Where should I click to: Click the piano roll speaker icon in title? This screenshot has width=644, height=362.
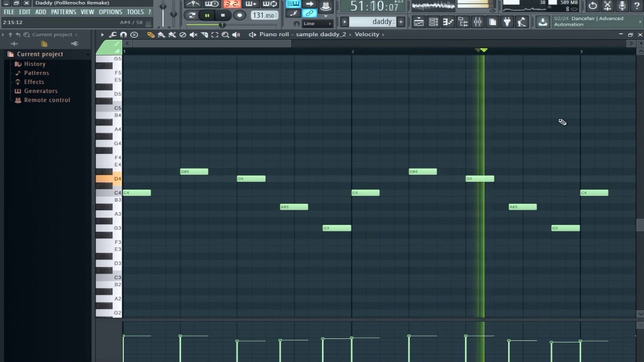pos(253,35)
